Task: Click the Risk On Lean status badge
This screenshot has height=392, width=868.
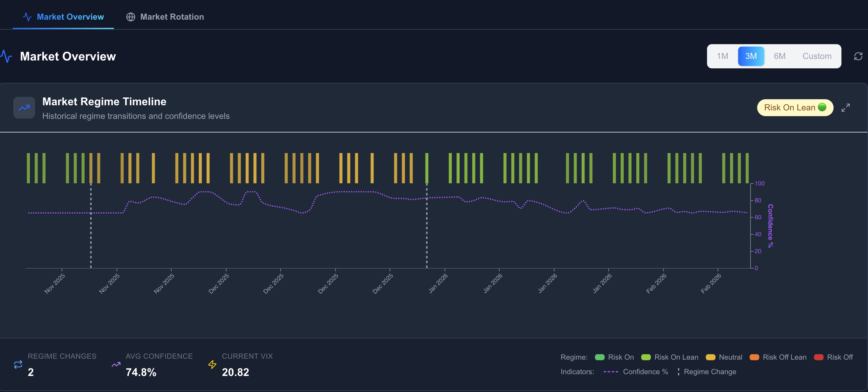Action: [x=795, y=108]
